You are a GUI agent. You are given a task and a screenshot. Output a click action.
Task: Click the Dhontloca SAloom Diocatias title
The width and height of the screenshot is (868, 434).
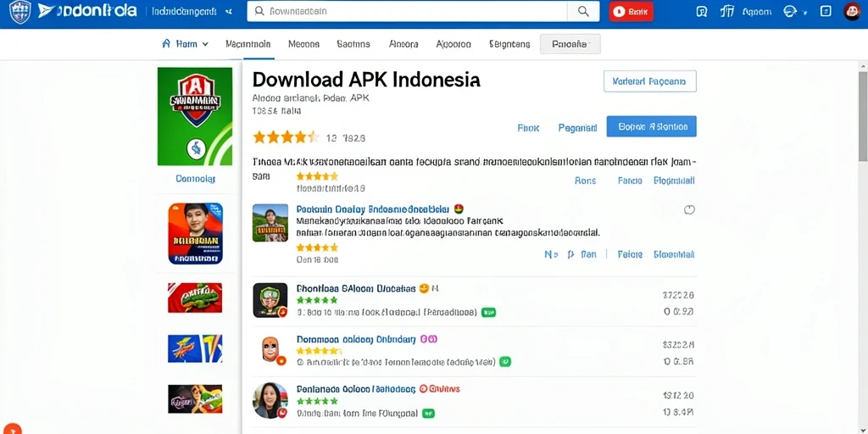tap(356, 288)
